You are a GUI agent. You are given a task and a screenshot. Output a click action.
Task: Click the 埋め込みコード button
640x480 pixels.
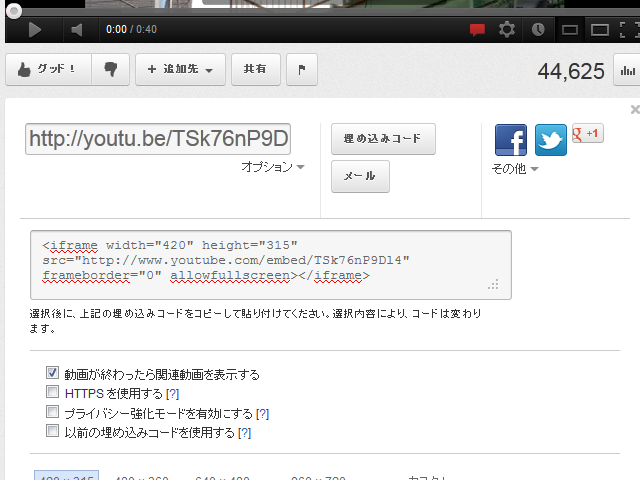383,139
